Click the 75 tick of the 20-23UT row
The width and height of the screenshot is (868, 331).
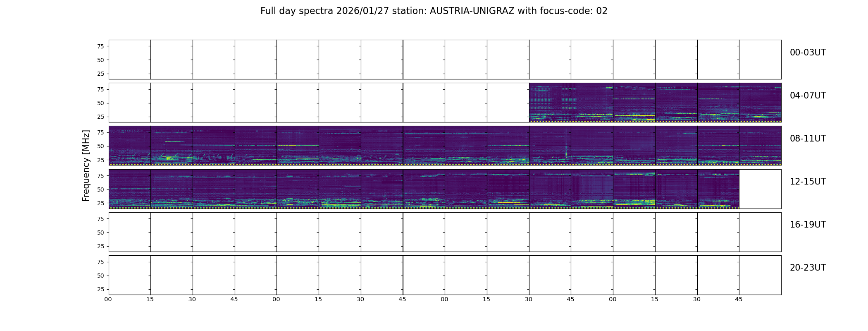[100, 262]
